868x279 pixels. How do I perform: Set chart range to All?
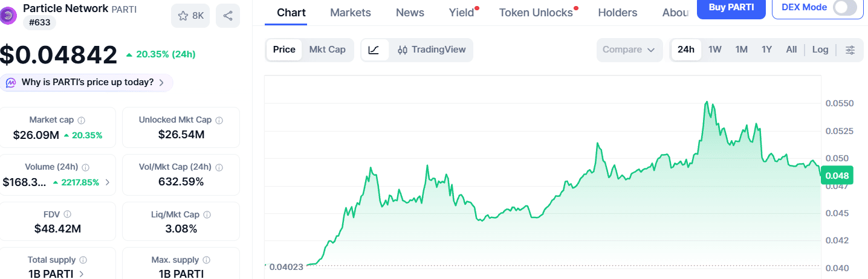[791, 50]
